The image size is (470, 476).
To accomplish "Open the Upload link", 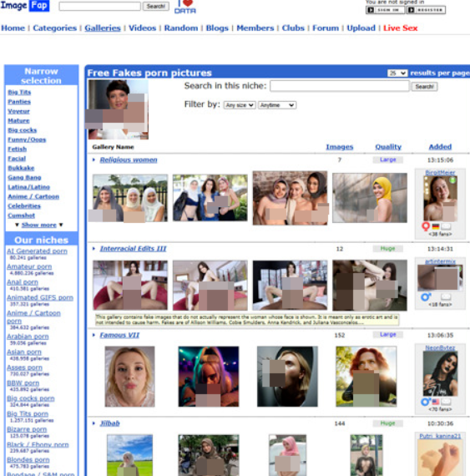I will (x=361, y=28).
